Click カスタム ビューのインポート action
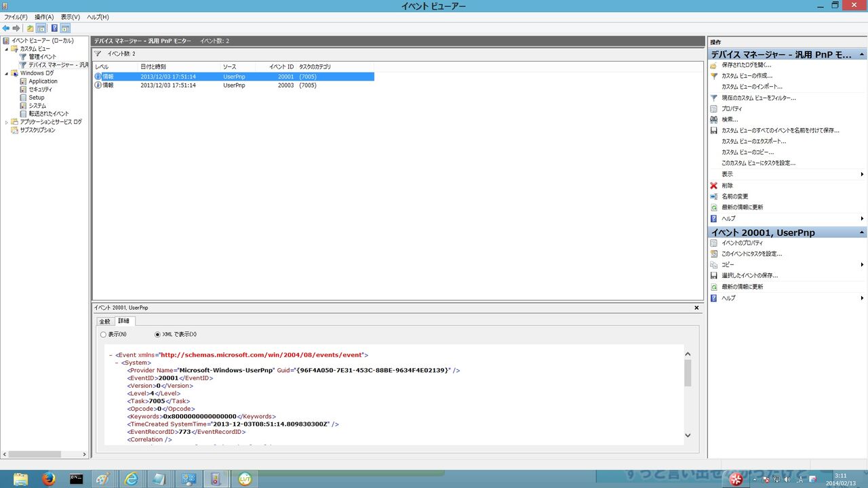The image size is (868, 488). click(751, 87)
